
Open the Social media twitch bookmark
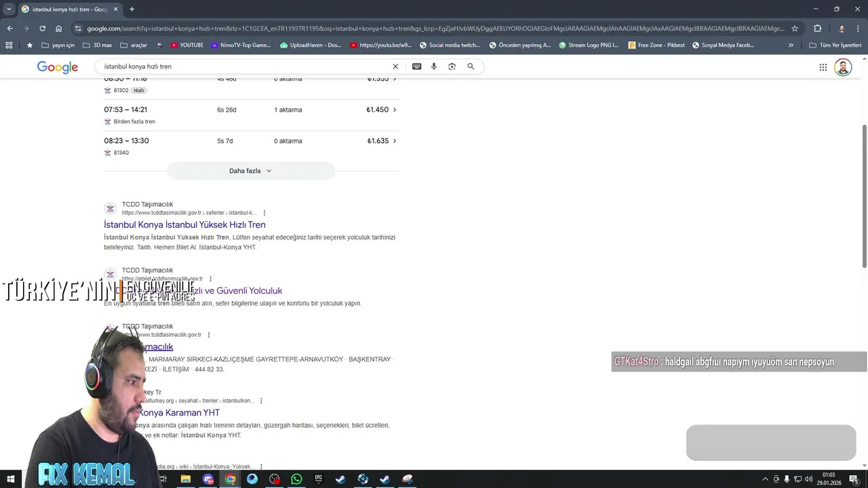(x=450, y=45)
